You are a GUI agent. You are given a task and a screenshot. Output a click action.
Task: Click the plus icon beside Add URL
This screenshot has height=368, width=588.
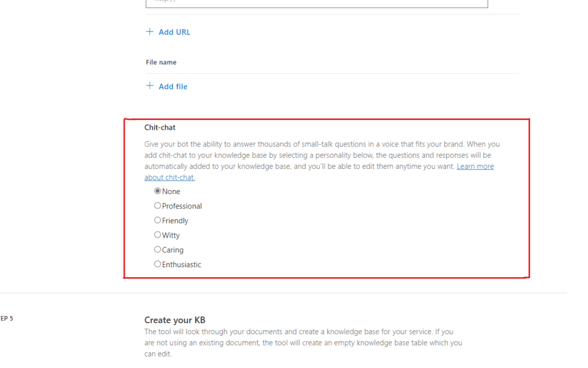click(x=150, y=32)
